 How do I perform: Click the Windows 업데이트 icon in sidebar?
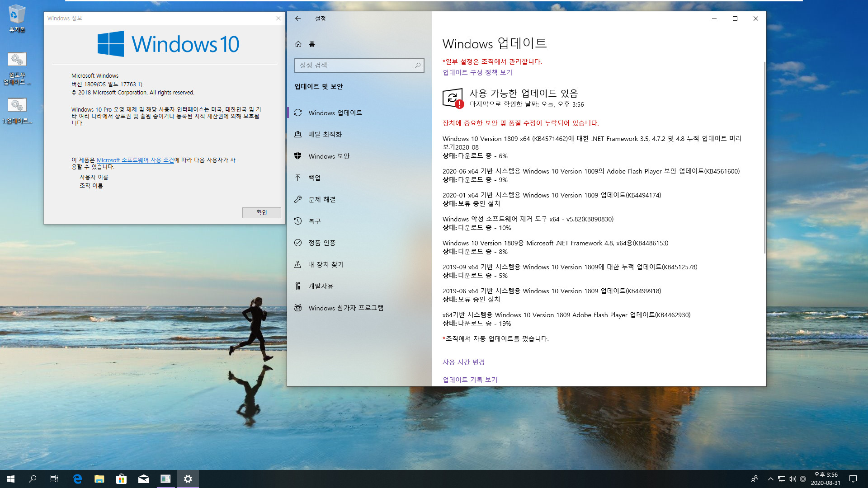[298, 113]
